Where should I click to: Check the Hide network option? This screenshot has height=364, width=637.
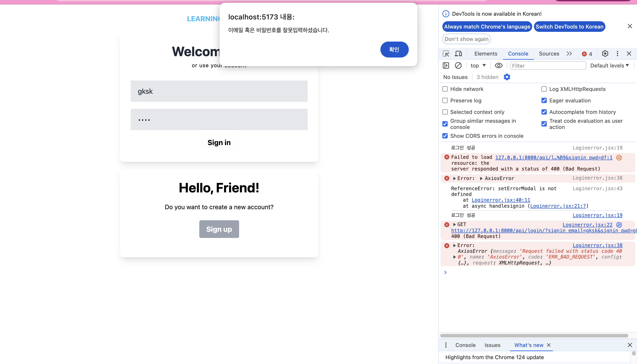pos(445,89)
